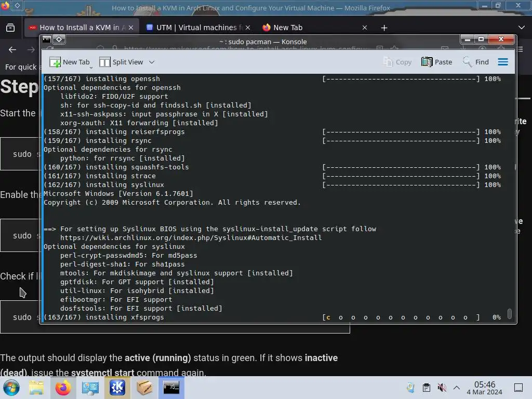Click the Konsole terminal taskbar icon

click(171, 388)
